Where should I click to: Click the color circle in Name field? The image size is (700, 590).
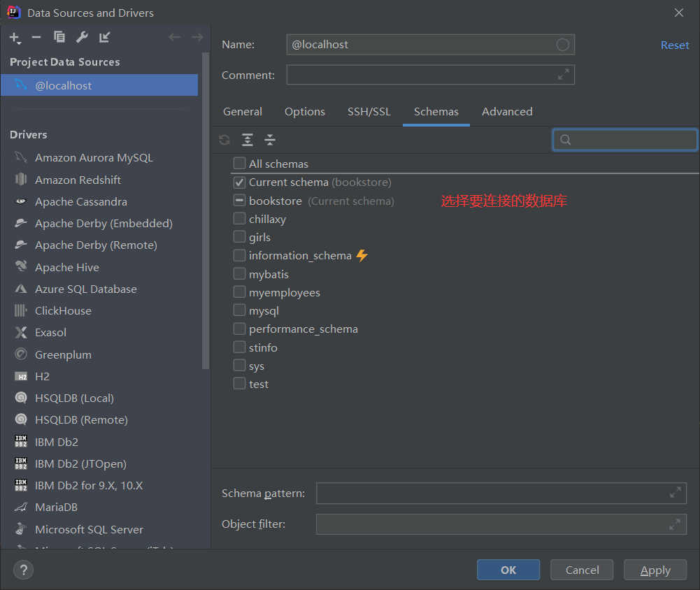[562, 45]
